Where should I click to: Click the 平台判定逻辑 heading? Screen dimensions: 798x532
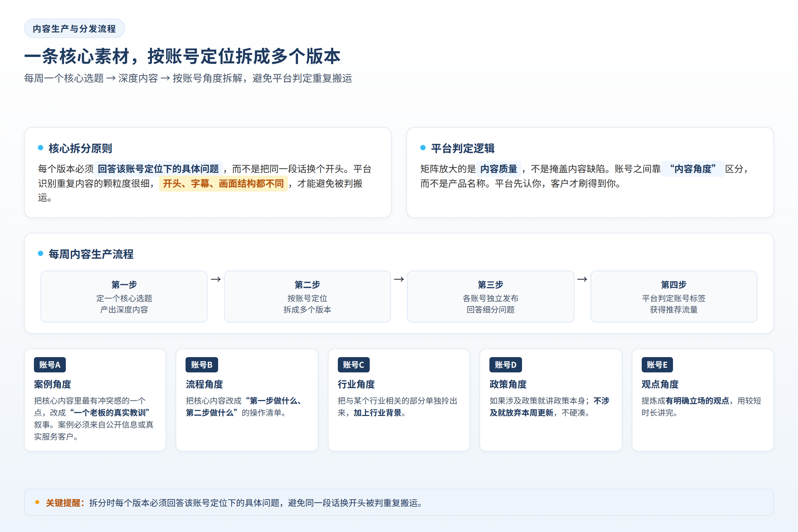463,148
